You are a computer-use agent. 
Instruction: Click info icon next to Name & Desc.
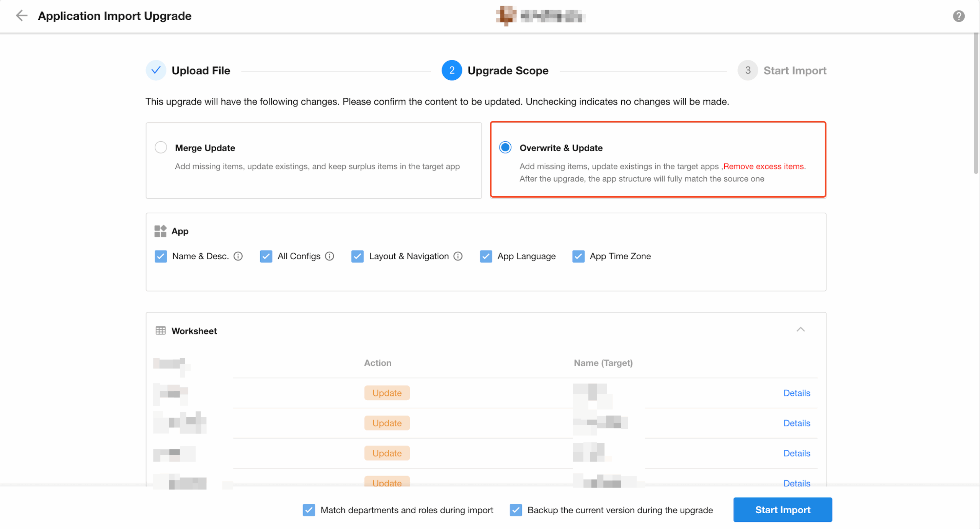pyautogui.click(x=238, y=256)
